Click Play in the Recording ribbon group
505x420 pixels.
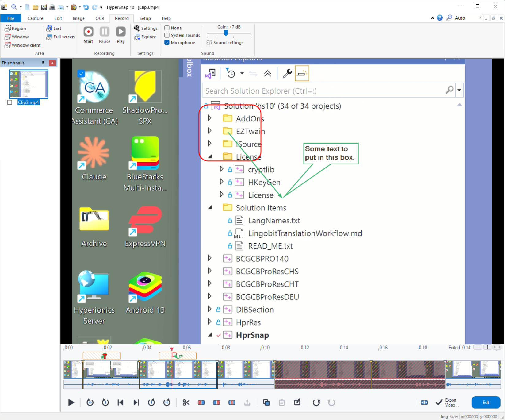pyautogui.click(x=121, y=35)
